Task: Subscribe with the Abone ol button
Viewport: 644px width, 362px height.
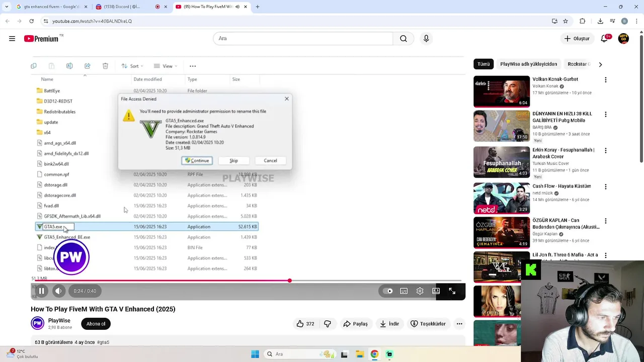Action: point(96,324)
